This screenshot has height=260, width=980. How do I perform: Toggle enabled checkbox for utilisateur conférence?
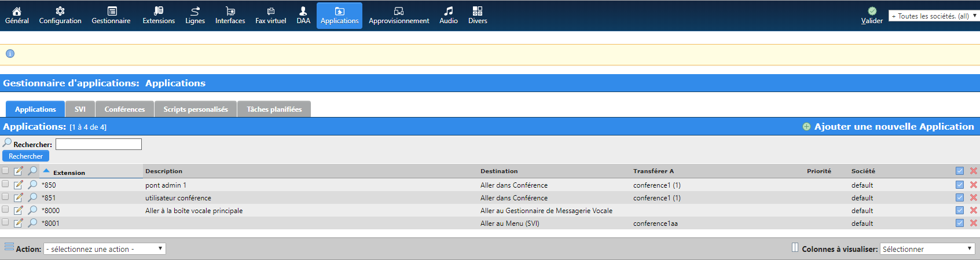(960, 197)
